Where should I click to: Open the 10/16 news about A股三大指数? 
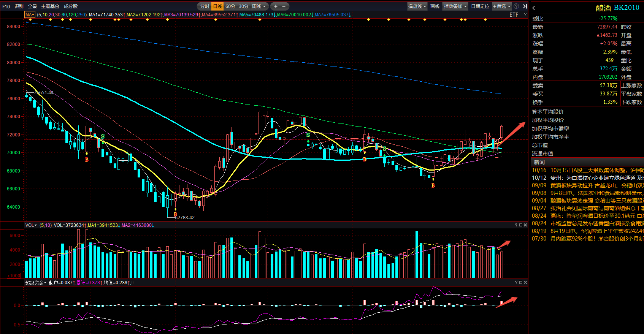(588, 170)
